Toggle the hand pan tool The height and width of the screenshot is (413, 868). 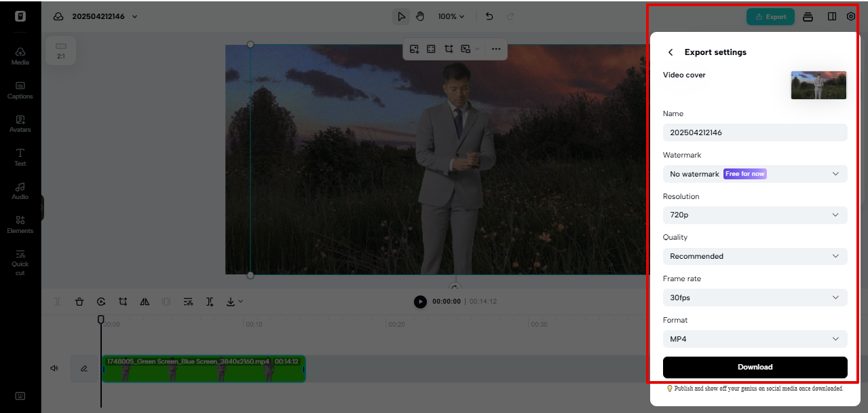[x=420, y=16]
